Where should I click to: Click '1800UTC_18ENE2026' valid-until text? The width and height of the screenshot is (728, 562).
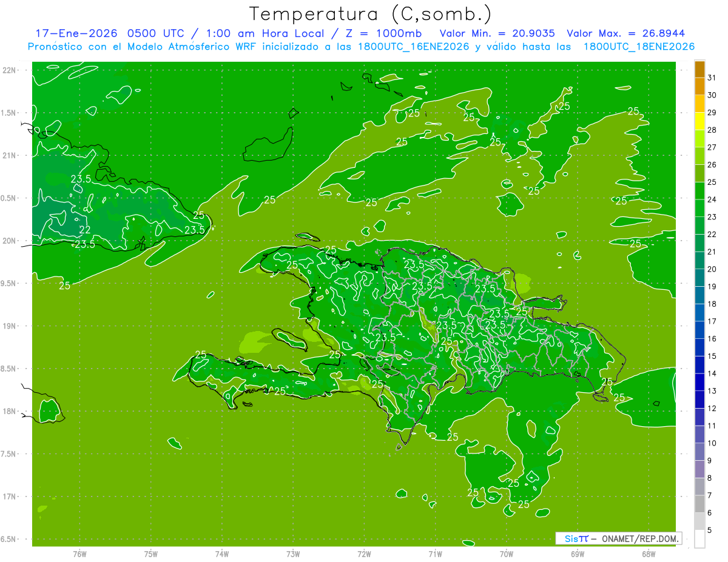tap(639, 47)
